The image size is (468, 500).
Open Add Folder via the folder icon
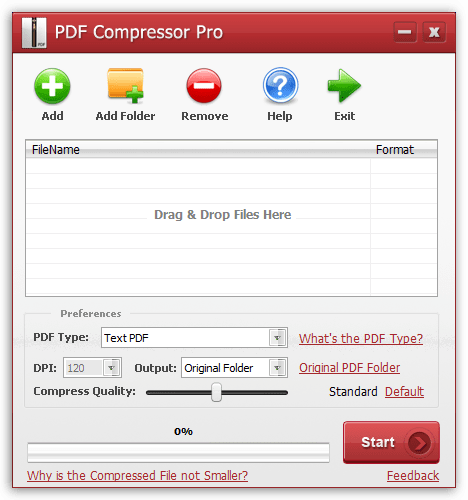pos(125,85)
